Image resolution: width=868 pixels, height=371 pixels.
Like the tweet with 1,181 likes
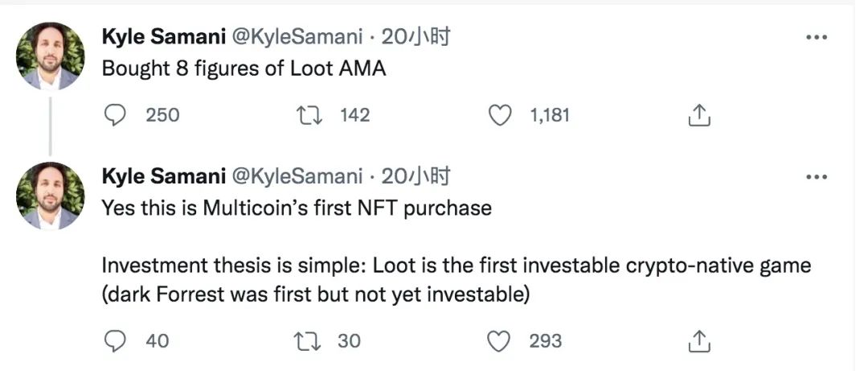point(501,116)
